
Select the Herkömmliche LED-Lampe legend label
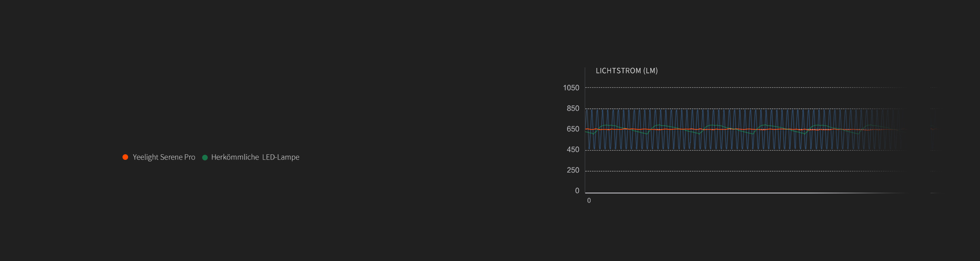255,157
